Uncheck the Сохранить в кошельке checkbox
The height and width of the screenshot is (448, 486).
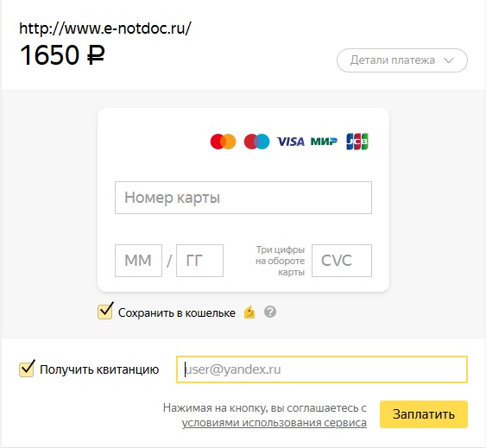(105, 312)
